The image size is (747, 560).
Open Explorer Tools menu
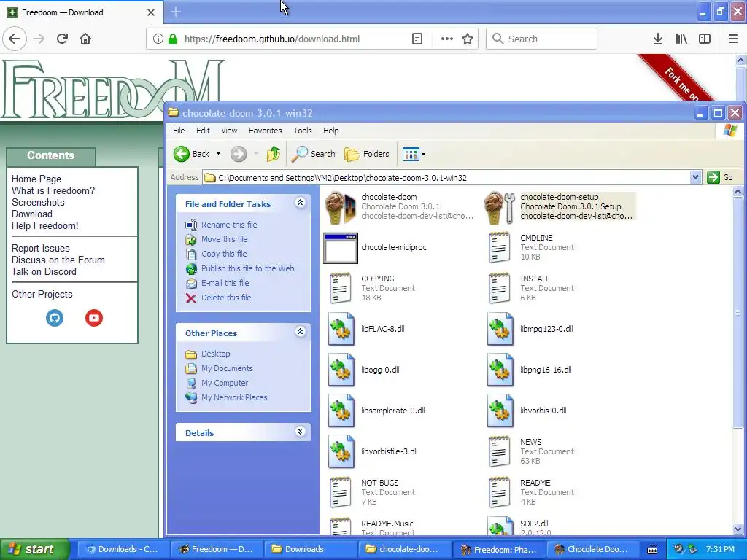[303, 131]
